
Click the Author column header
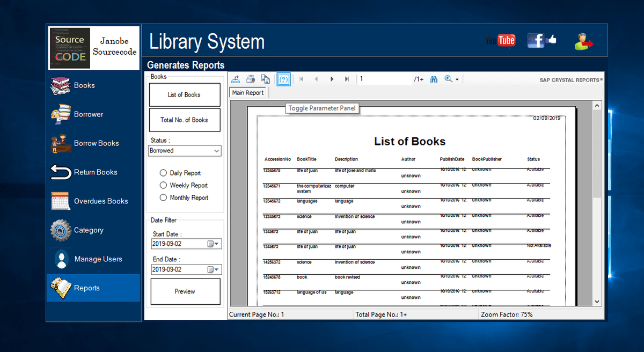[408, 159]
